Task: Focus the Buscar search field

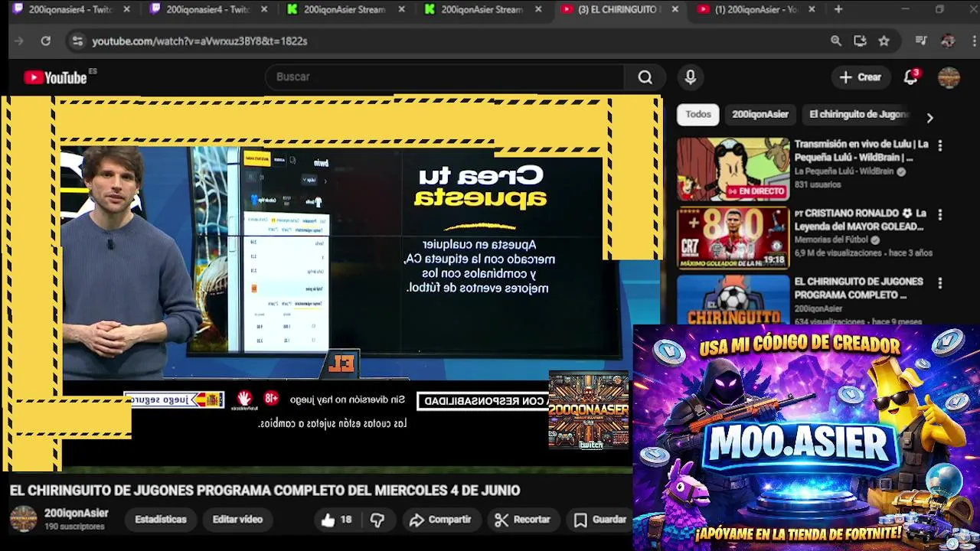Action: 444,77
